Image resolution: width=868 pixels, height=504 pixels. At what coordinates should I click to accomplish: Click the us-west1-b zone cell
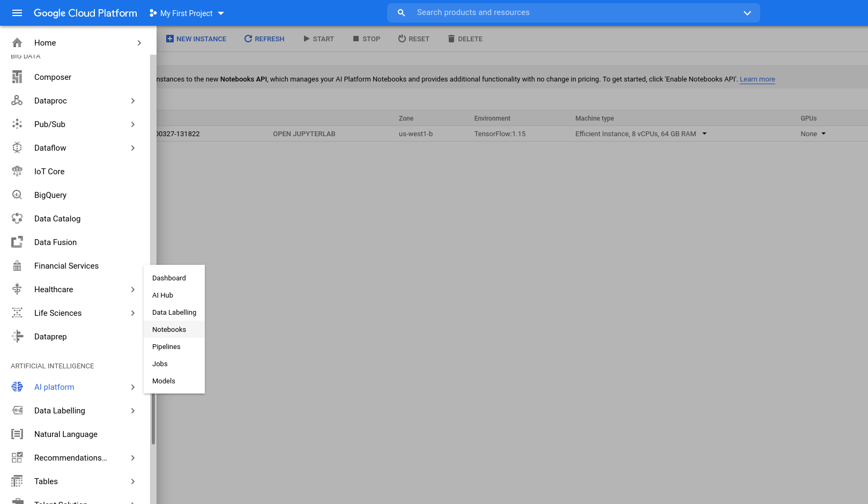click(x=416, y=134)
